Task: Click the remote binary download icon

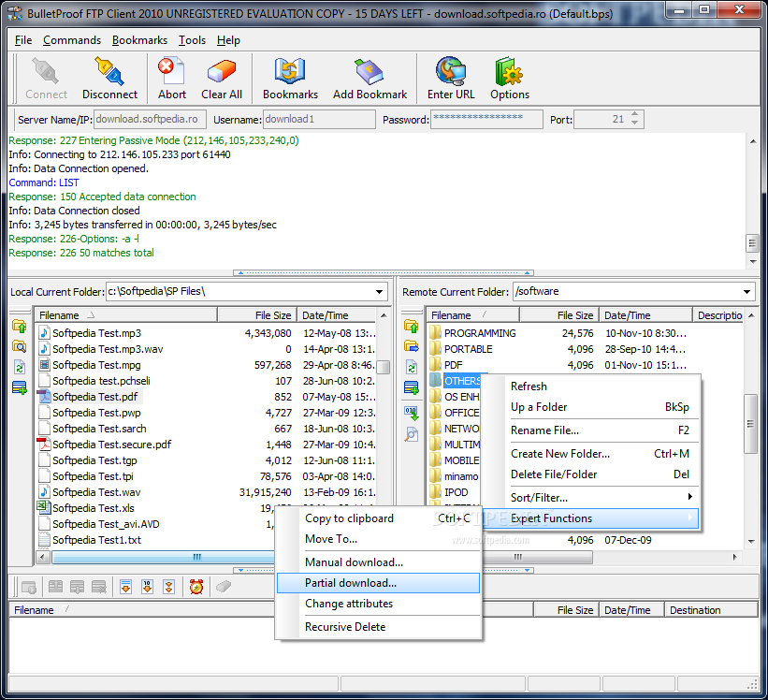Action: pyautogui.click(x=412, y=414)
